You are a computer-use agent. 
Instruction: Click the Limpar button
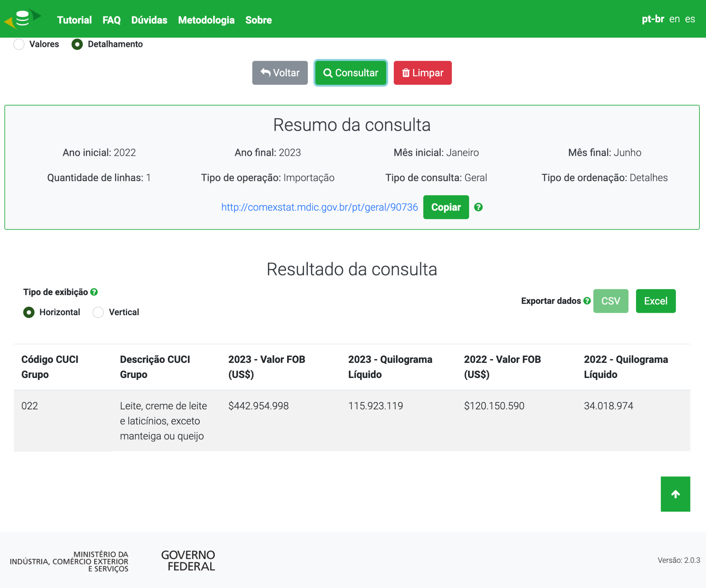pos(423,73)
